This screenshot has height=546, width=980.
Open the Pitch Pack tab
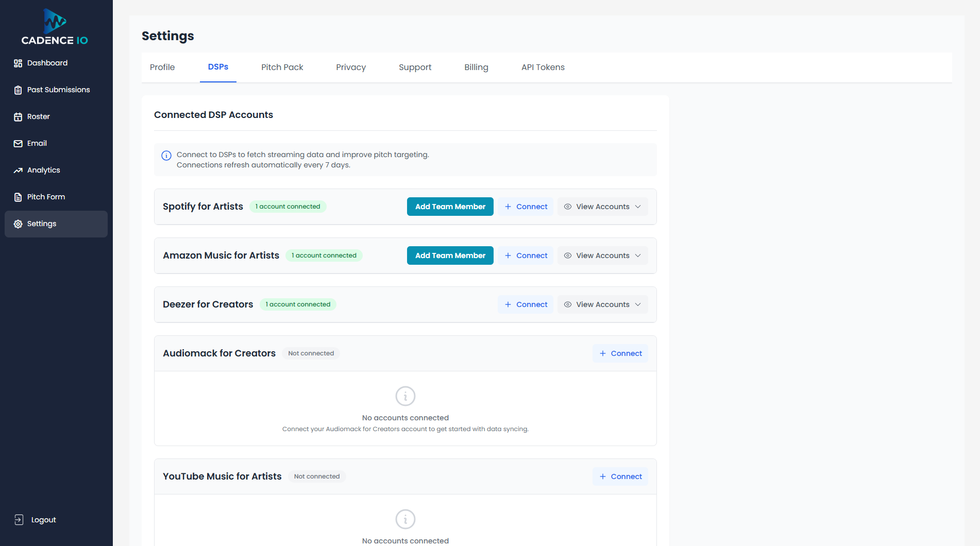282,67
